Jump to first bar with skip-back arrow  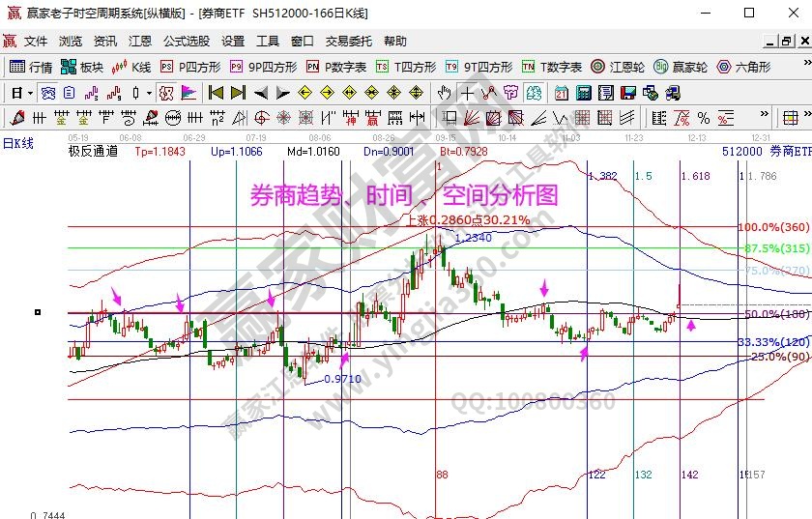216,93
